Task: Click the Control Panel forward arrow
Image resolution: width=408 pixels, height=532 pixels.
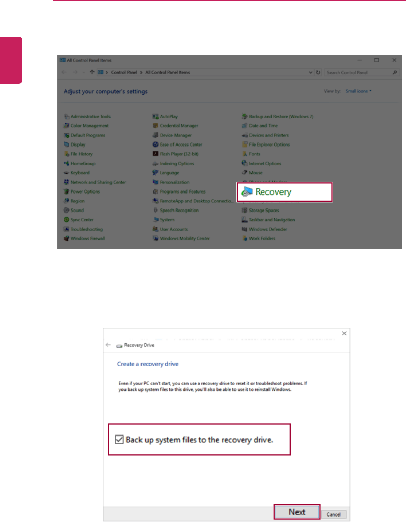Action: click(75, 72)
